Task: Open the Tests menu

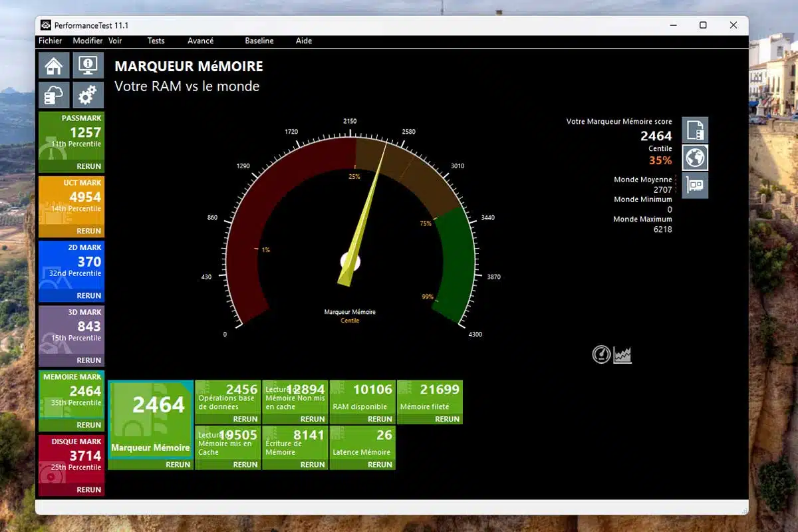Action: [x=156, y=41]
